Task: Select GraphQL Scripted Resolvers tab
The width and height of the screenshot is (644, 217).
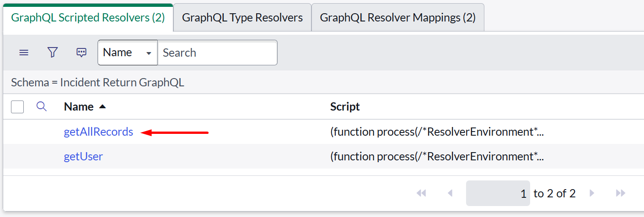Action: (88, 18)
